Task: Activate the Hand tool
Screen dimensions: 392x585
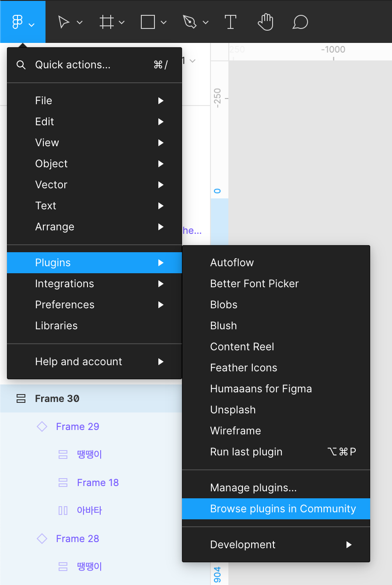Action: click(x=265, y=22)
